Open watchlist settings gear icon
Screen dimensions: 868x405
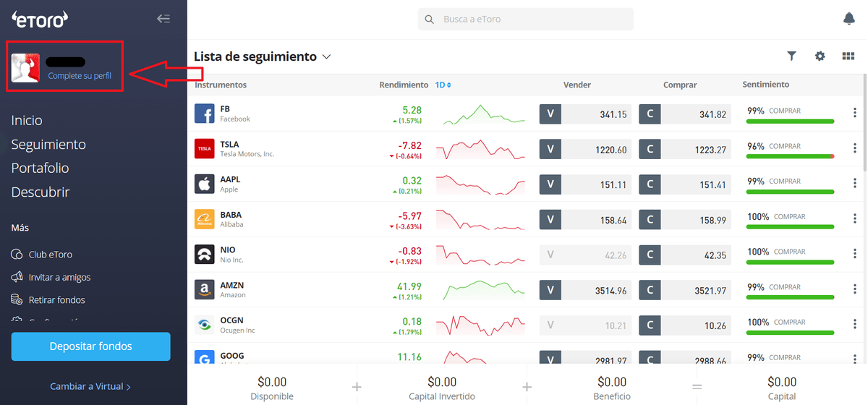tap(820, 56)
